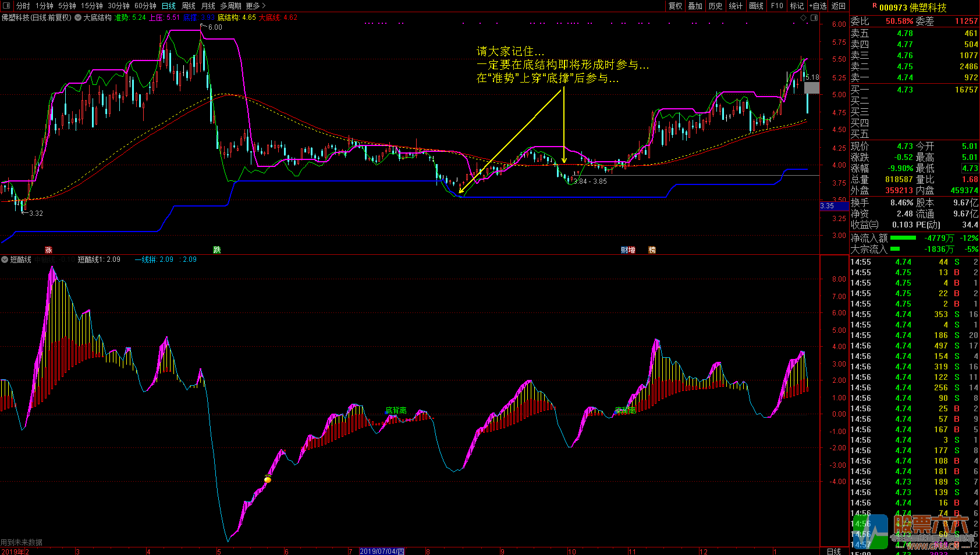Click the panel toggle icon at top-left

click(x=6, y=6)
